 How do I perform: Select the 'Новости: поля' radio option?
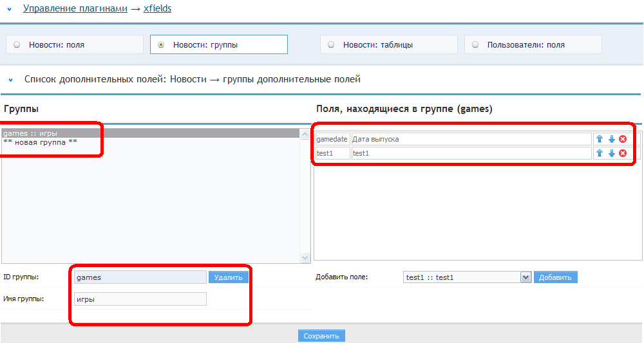click(x=17, y=45)
